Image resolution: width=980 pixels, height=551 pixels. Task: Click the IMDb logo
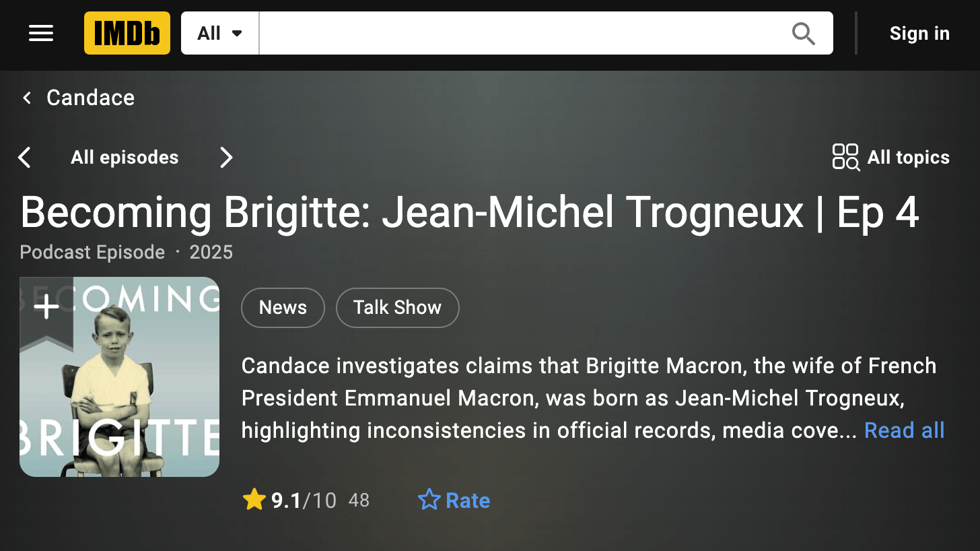click(x=127, y=33)
